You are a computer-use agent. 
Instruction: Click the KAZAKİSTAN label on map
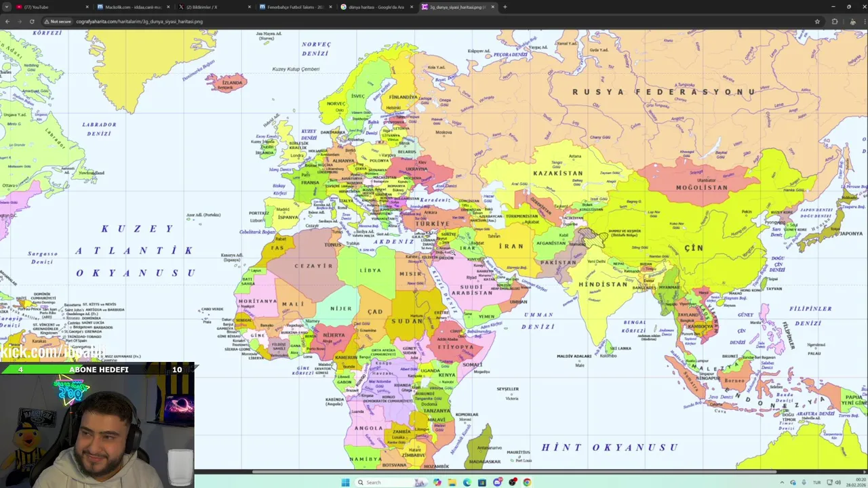point(558,173)
